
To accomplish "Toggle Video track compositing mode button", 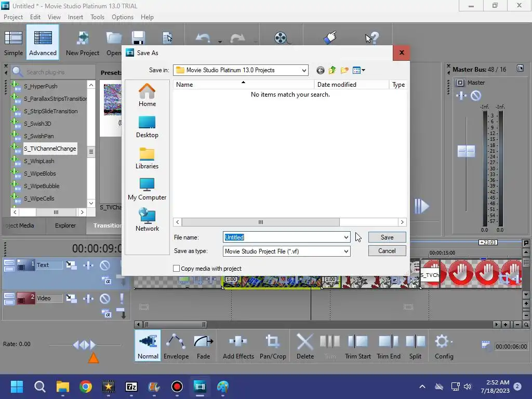I will 106,314.
